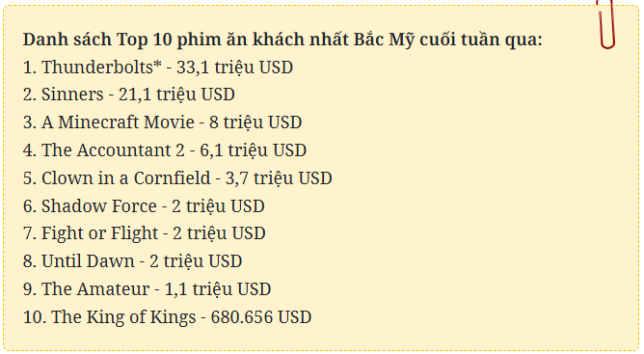This screenshot has width=644, height=354.
Task: Select The Amateur list entry
Action: [147, 289]
